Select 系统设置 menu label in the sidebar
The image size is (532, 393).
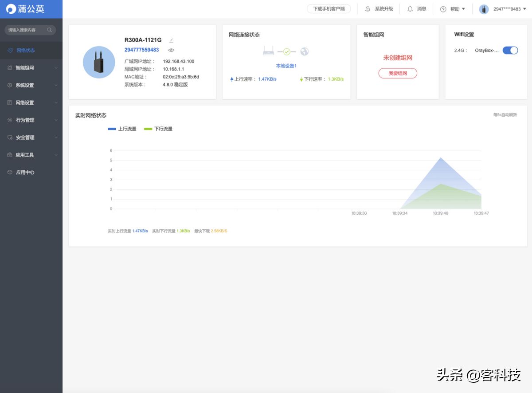(25, 85)
